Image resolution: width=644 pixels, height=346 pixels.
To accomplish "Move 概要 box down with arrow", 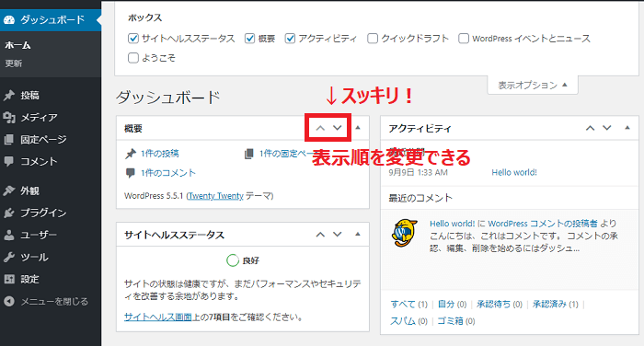I will point(338,128).
